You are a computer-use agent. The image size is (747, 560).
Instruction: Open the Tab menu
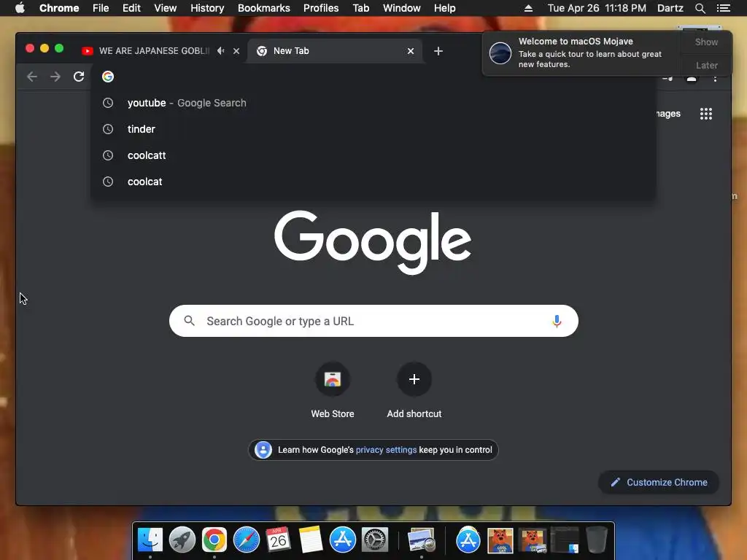pos(360,8)
